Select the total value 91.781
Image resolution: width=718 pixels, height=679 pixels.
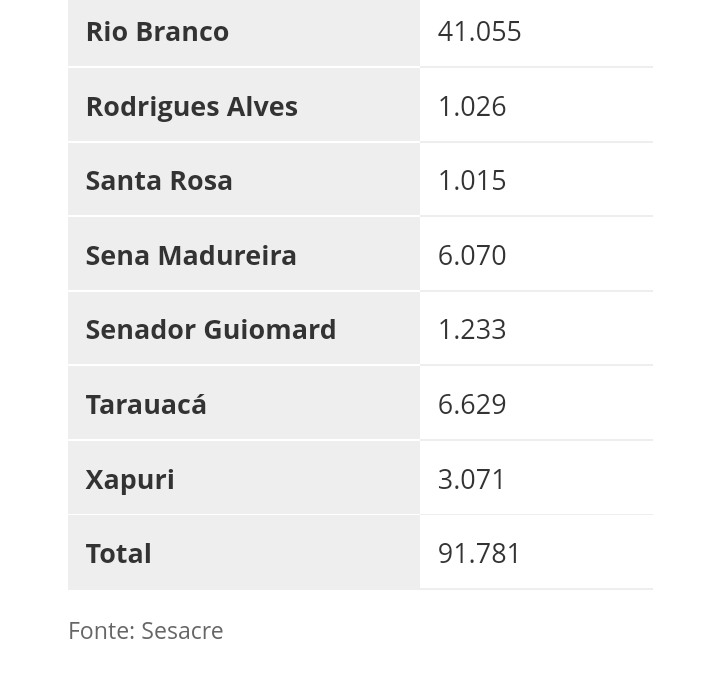(x=479, y=553)
